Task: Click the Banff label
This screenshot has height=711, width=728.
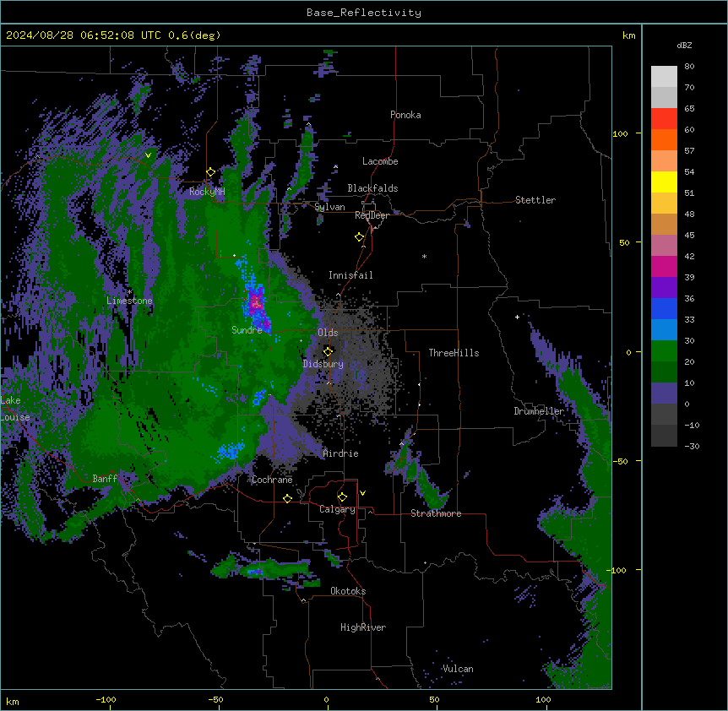Action: 105,479
